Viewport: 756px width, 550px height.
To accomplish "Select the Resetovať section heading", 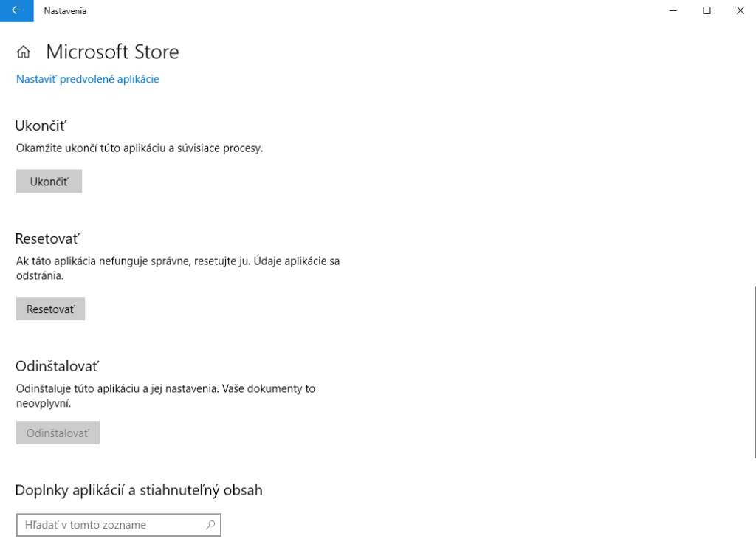I will click(47, 238).
